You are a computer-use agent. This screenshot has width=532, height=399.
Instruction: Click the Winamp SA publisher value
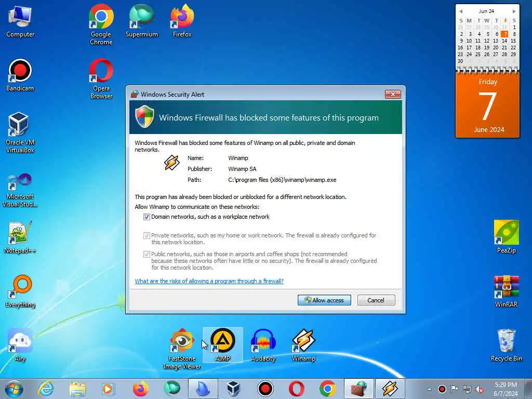[x=242, y=169]
